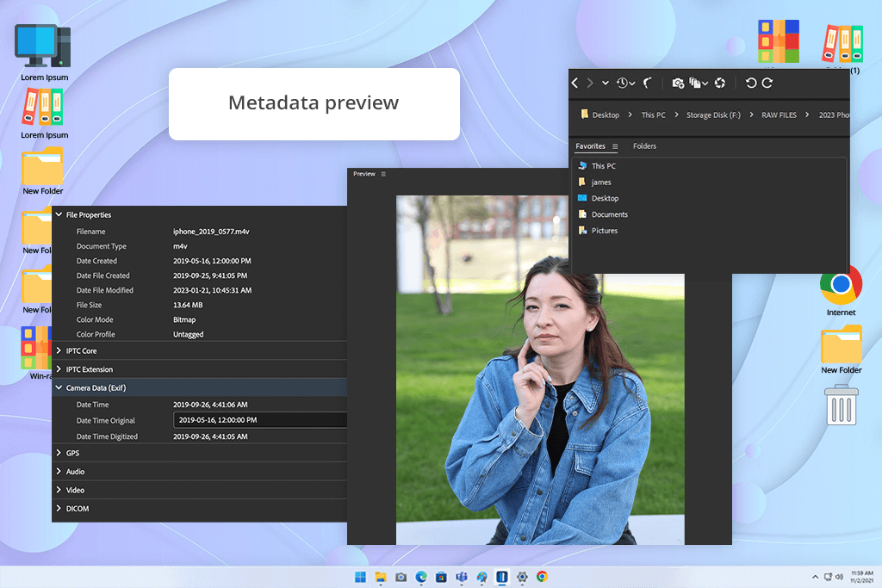This screenshot has height=588, width=882.
Task: Click the Date File Modified value 2023-01-21
Action: [x=212, y=291]
